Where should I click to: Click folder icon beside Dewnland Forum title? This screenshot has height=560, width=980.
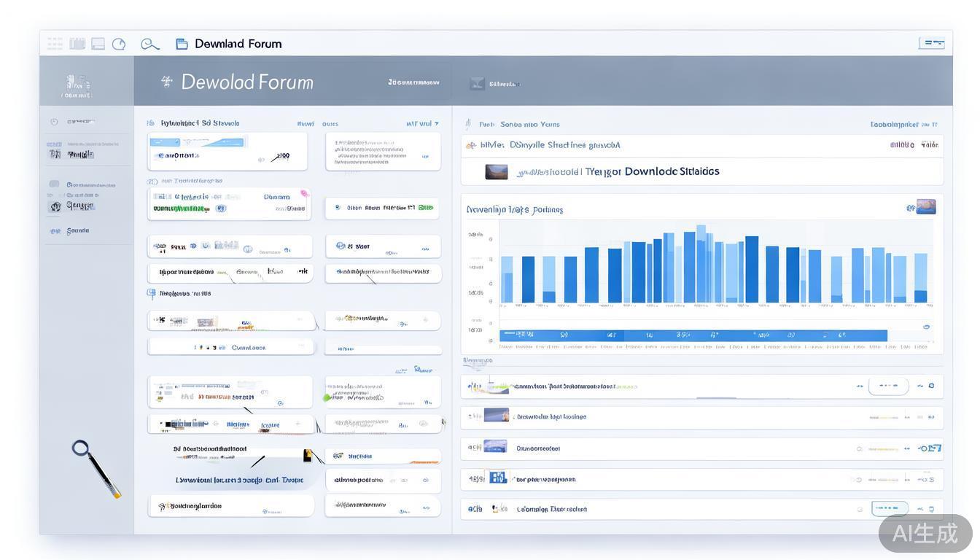point(182,44)
